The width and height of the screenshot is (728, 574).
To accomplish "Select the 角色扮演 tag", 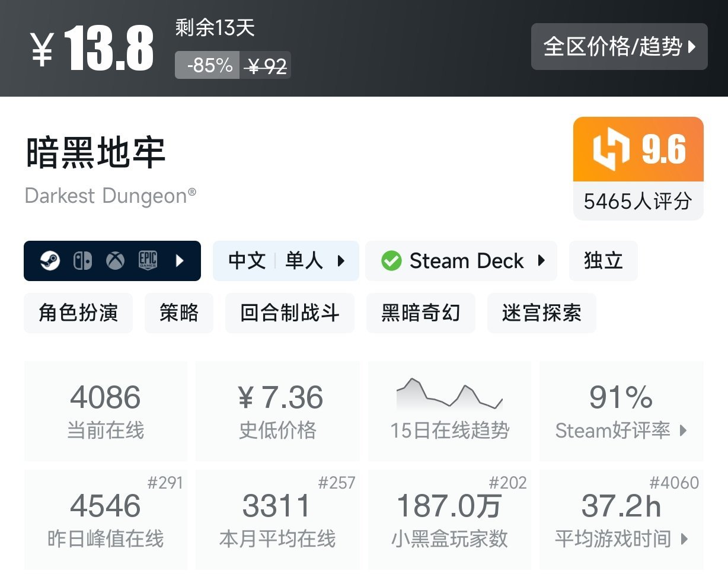I will pyautogui.click(x=78, y=313).
